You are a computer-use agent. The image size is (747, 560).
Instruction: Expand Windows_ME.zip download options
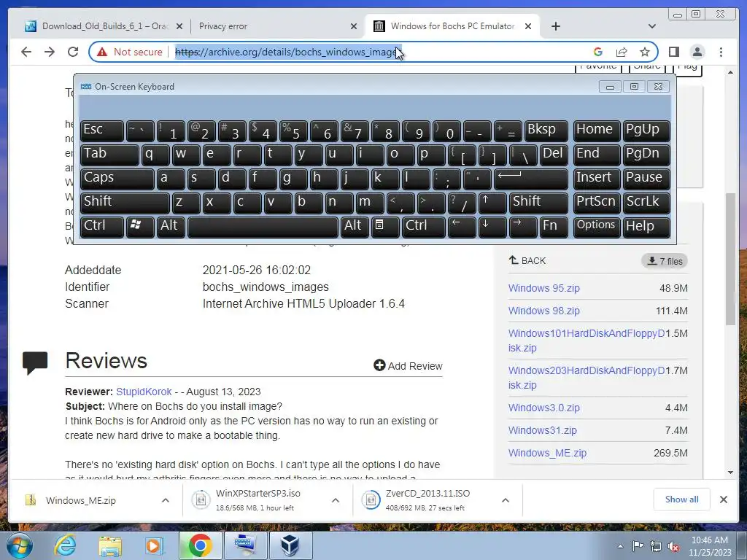tap(166, 500)
